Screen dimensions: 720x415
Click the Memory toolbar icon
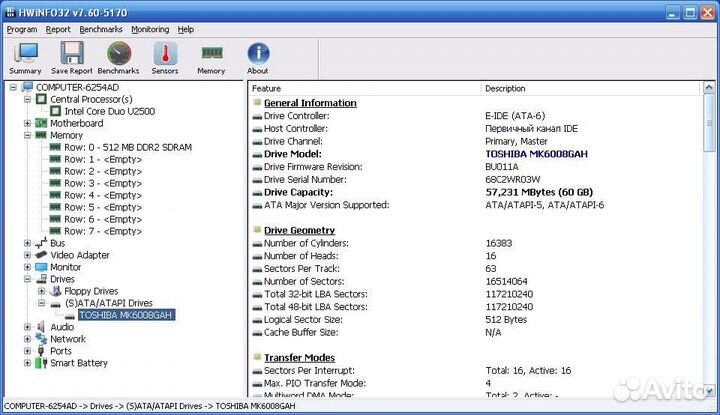tap(211, 57)
